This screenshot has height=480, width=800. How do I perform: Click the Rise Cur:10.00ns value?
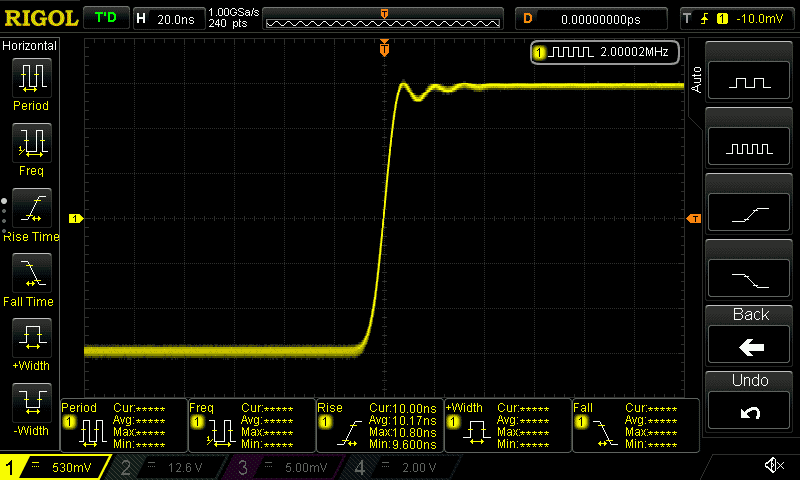[403, 408]
